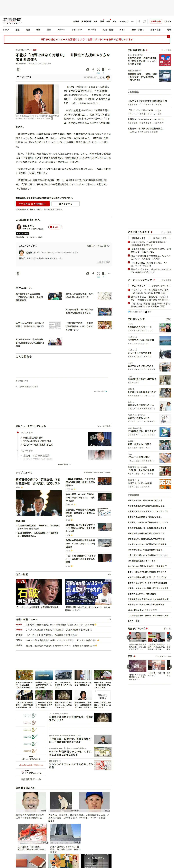The image size is (174, 868).
Task: Click the 速報 header link
Action: click(95, 21)
